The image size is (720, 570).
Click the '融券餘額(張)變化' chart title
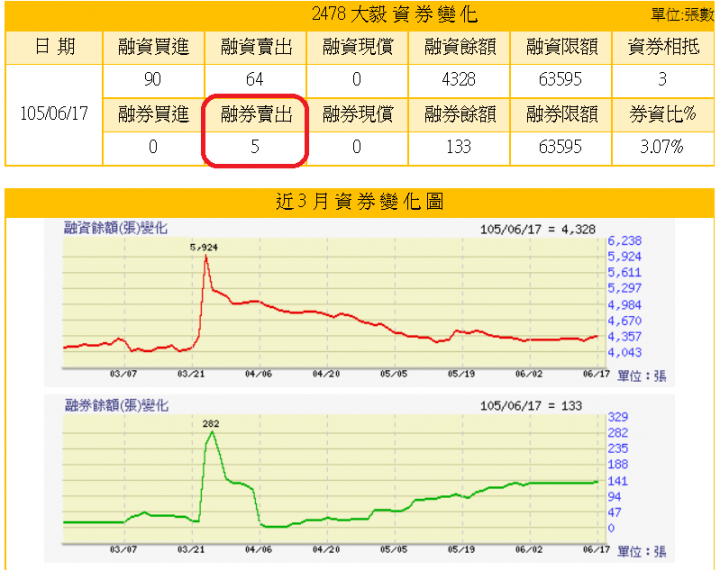click(x=116, y=405)
